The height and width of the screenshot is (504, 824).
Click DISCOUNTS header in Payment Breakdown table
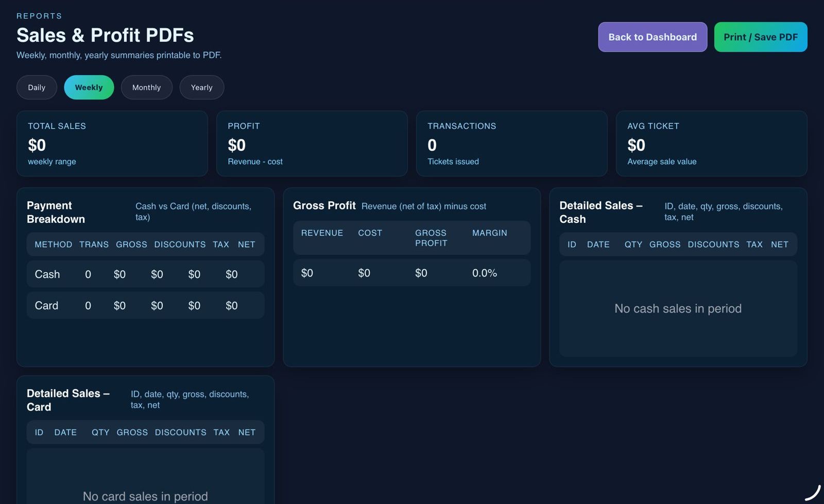(180, 245)
